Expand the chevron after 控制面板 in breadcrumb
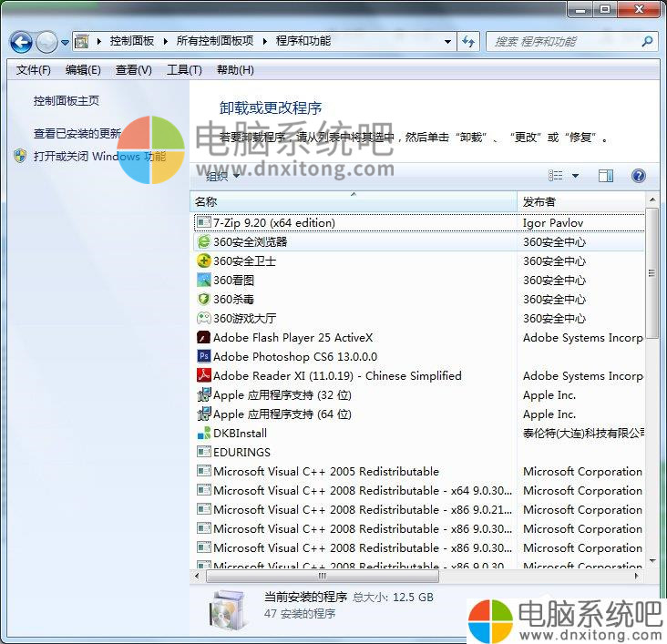The image size is (667, 644). [166, 41]
